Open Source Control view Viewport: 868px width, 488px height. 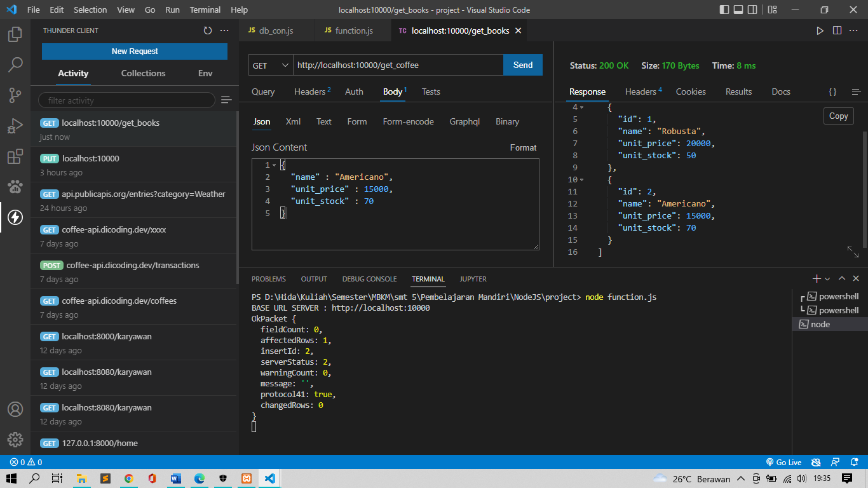tap(15, 95)
